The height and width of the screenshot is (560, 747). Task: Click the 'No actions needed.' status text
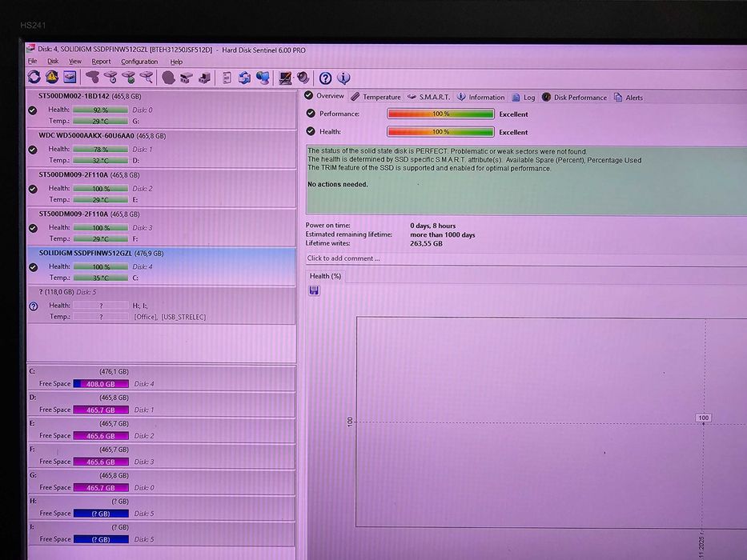(338, 184)
